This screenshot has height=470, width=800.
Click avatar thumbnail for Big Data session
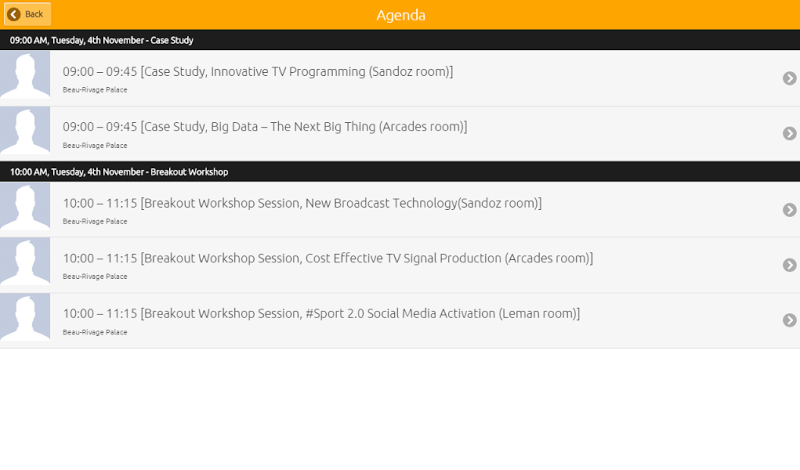point(25,132)
